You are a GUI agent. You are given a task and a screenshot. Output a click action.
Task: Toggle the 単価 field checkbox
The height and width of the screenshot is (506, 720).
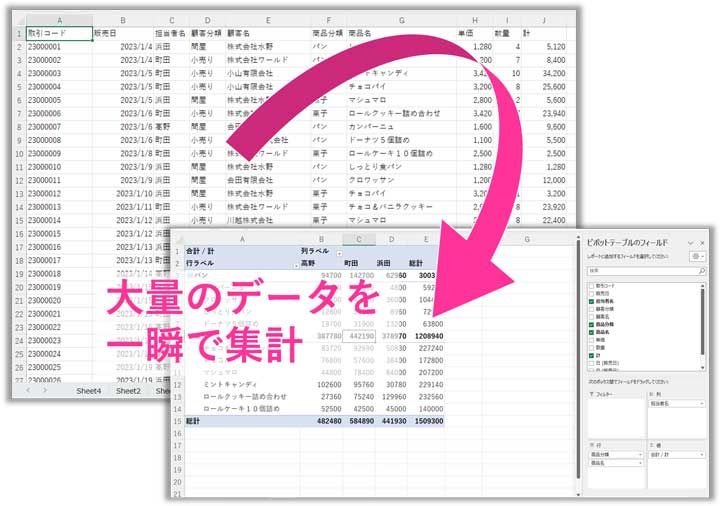[x=589, y=338]
